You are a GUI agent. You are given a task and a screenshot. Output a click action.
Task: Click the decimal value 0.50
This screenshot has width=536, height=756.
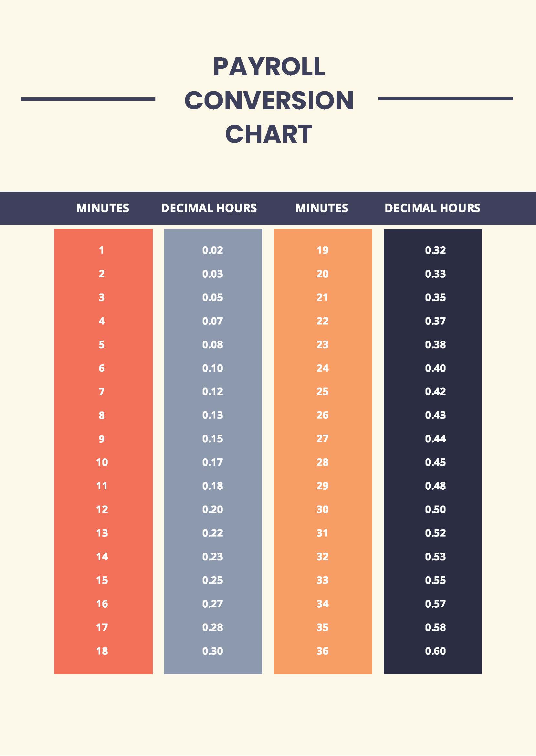coord(435,509)
